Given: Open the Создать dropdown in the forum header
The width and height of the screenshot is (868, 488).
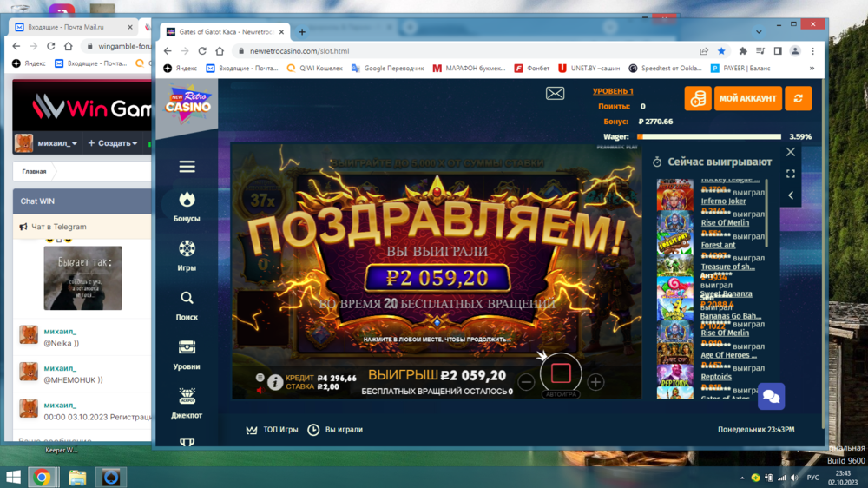Looking at the screenshot, I should click(118, 143).
